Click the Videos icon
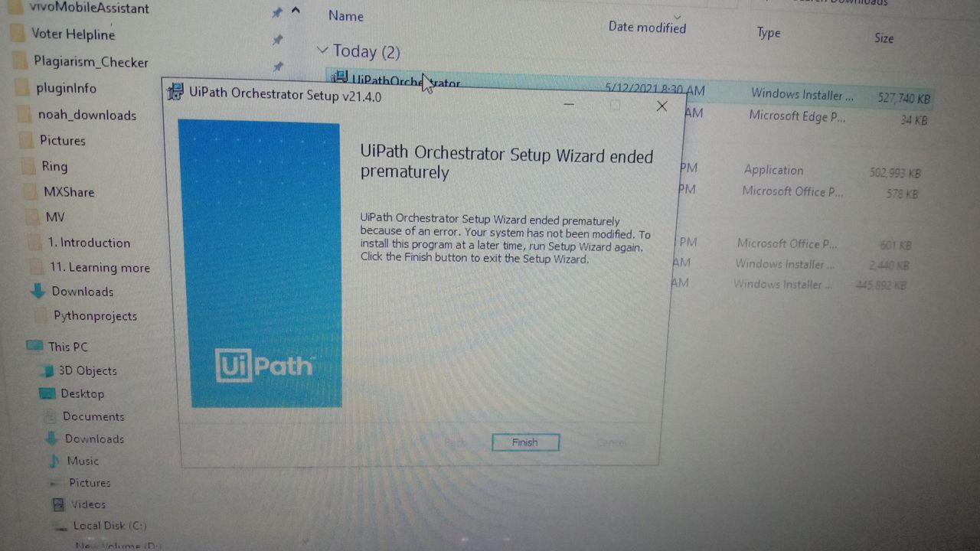 point(58,504)
